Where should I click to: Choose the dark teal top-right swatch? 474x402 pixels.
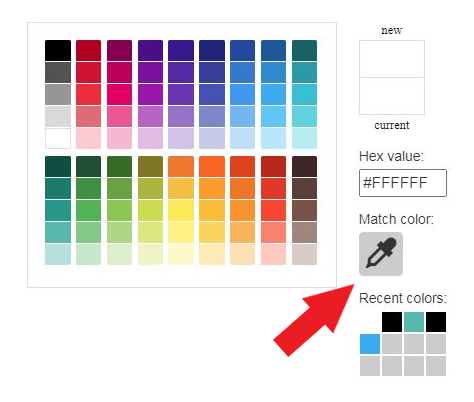click(x=304, y=51)
